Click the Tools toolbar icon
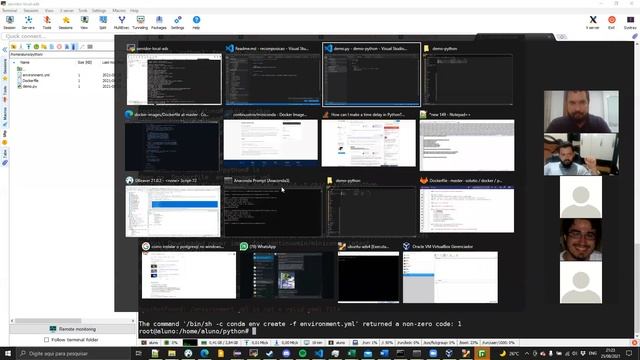 click(47, 22)
